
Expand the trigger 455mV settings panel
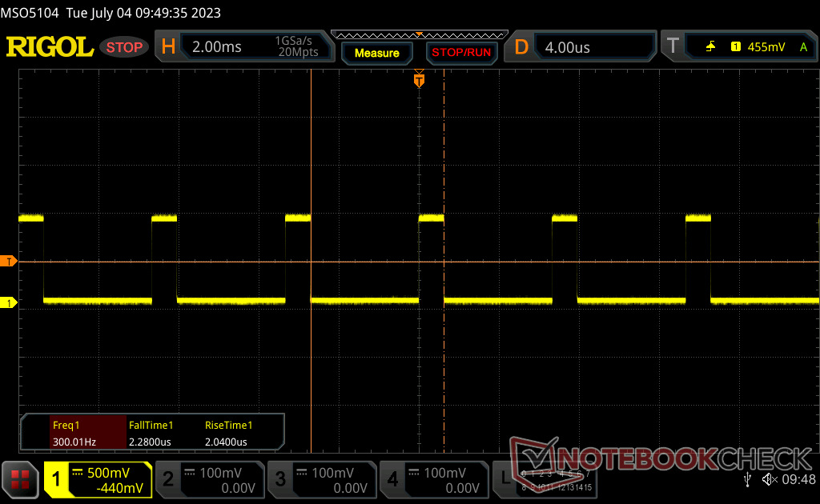pos(765,47)
